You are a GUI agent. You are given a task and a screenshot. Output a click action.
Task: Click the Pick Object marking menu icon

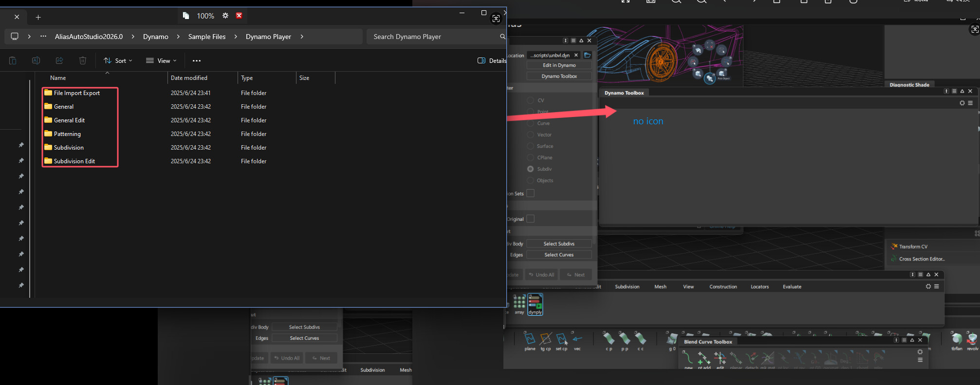point(721,74)
